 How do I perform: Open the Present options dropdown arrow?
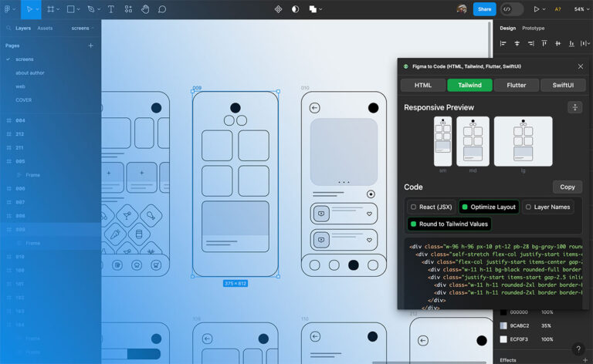click(544, 9)
